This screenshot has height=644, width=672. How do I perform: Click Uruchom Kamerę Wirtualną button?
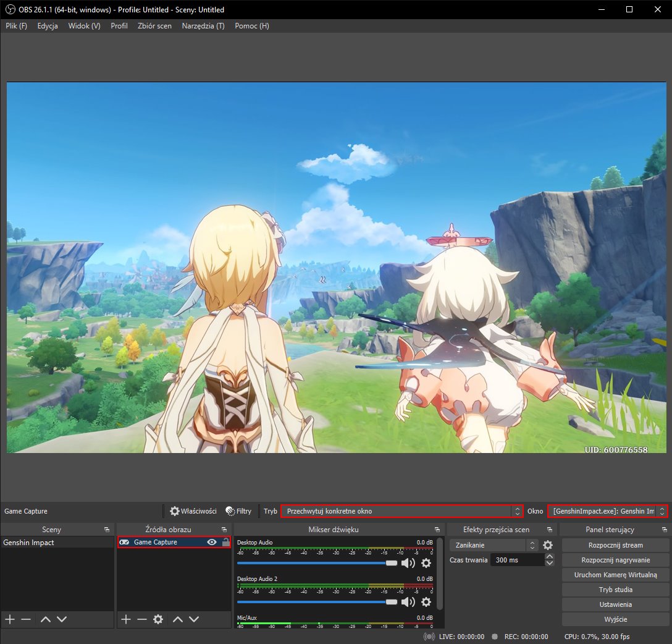pos(615,575)
